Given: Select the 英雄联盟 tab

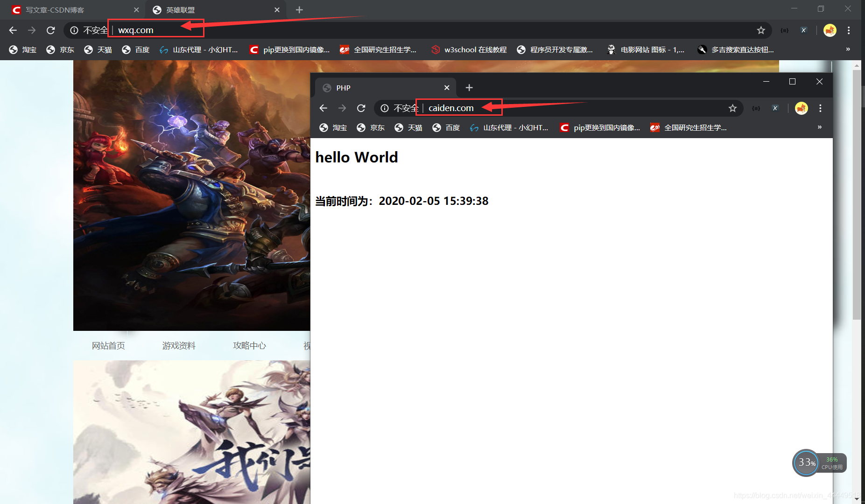Looking at the screenshot, I should tap(217, 10).
